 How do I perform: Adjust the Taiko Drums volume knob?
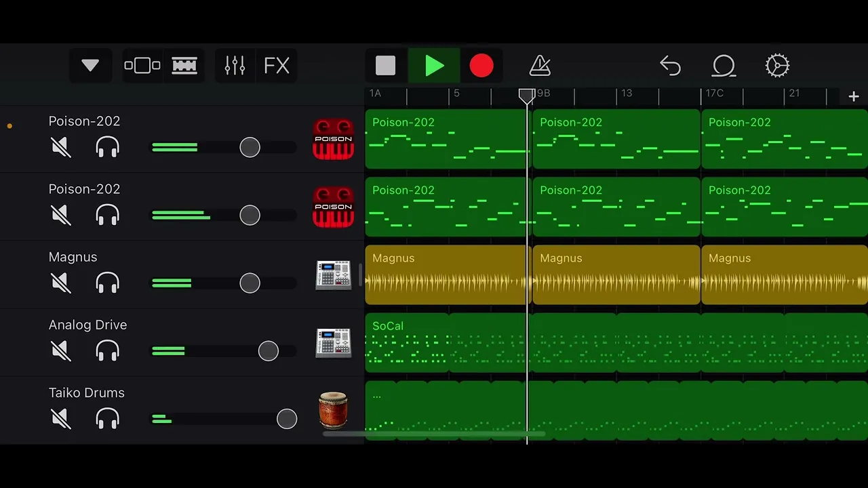287,418
